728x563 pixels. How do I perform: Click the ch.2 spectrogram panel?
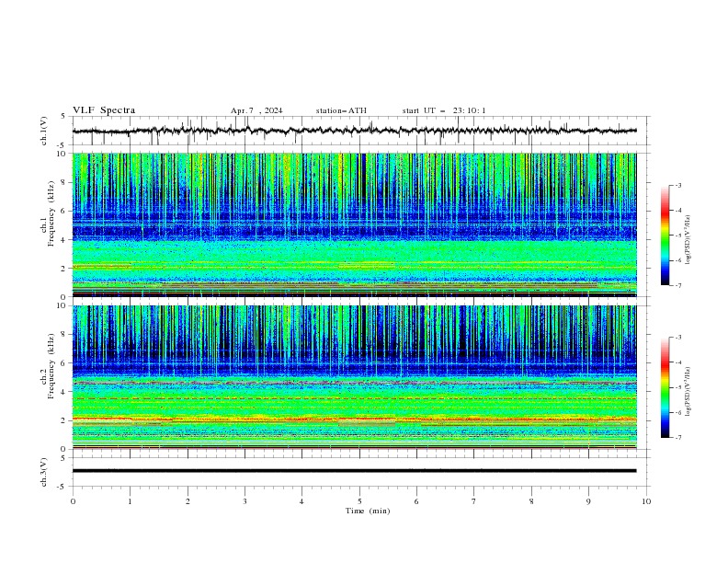[x=355, y=377]
